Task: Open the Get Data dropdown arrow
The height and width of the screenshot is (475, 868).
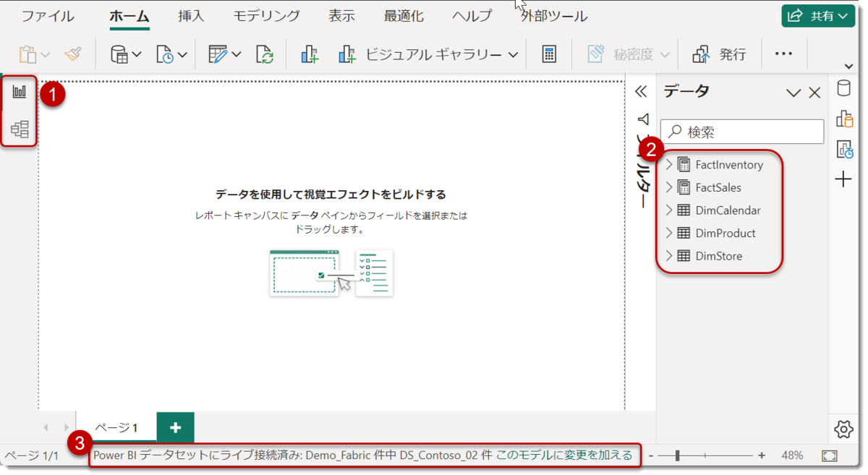Action: (x=137, y=55)
